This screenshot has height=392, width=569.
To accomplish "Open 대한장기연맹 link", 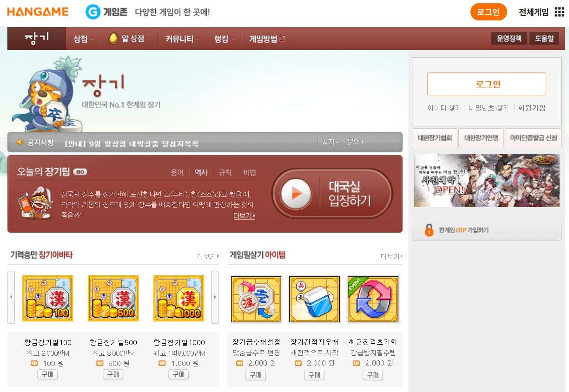I will 481,138.
